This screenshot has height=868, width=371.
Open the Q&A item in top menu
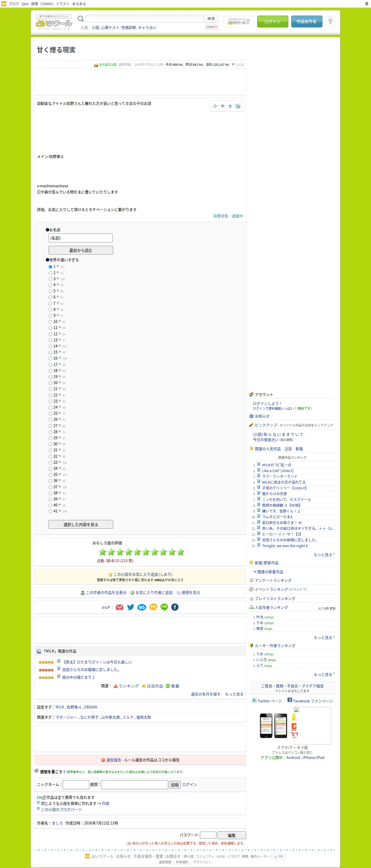pyautogui.click(x=25, y=4)
